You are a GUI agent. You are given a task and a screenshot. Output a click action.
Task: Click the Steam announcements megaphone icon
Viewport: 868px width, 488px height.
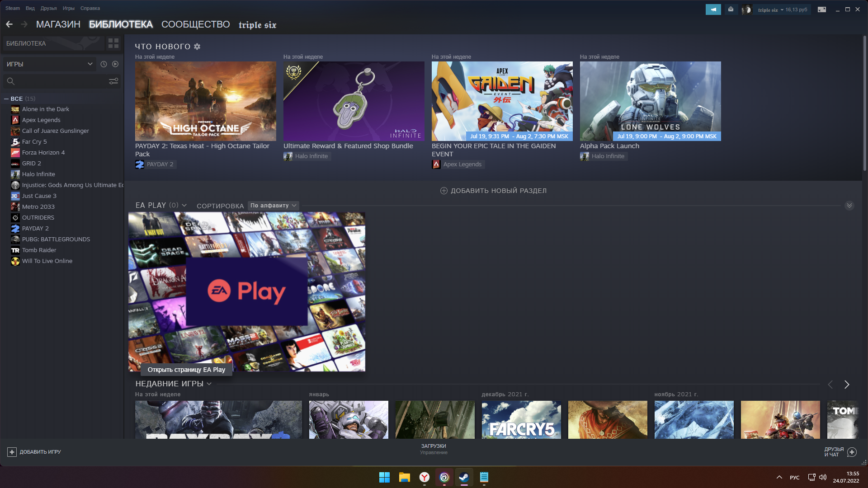click(713, 9)
